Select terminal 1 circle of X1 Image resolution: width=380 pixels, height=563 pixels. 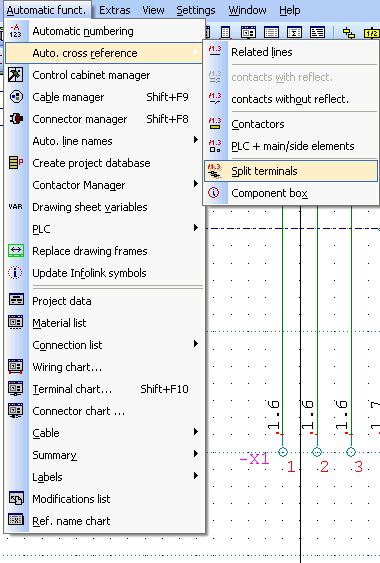(x=283, y=452)
